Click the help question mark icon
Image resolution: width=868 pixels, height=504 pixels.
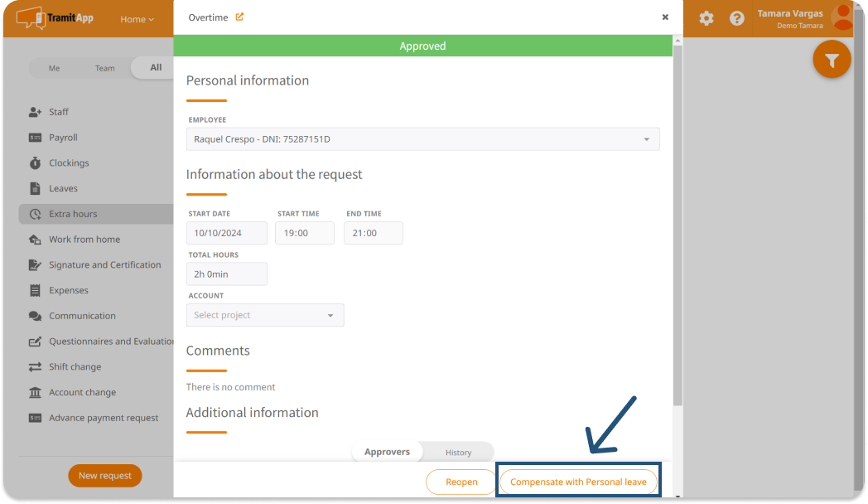(x=736, y=18)
